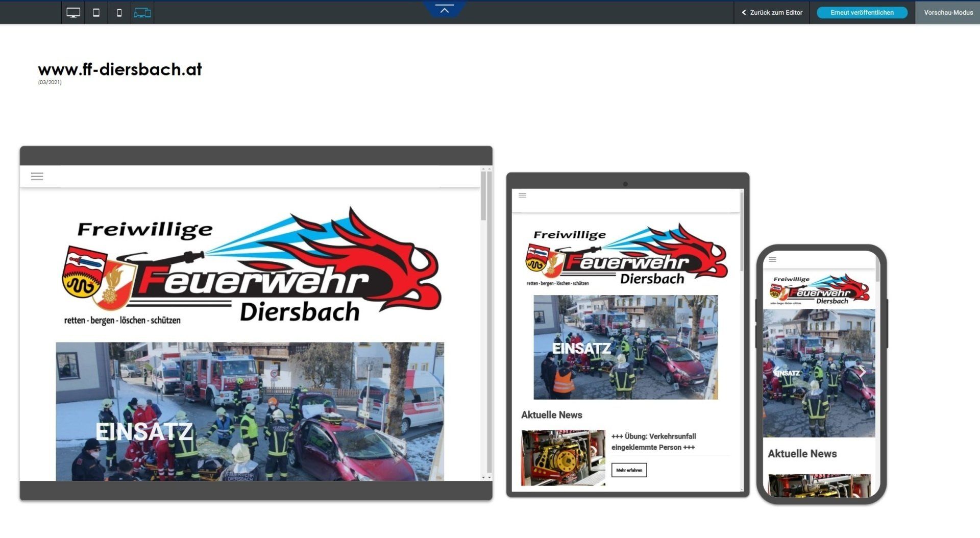The image size is (980, 538).
Task: Click the desktop preview scrollbar thumb
Action: pyautogui.click(x=483, y=197)
